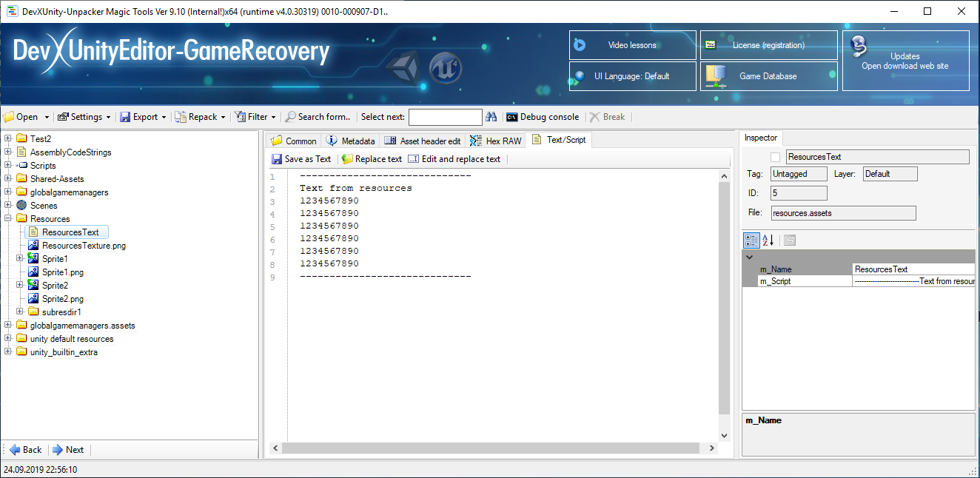Expand the subresdir1 folder node
Image resolution: width=980 pixels, height=478 pixels.
click(x=20, y=312)
